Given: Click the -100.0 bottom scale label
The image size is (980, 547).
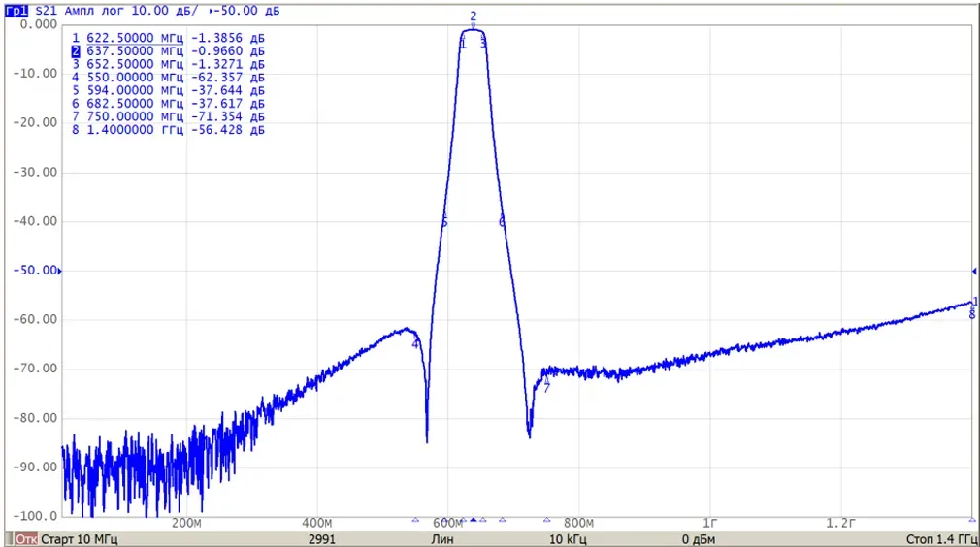Looking at the screenshot, I should 35,516.
